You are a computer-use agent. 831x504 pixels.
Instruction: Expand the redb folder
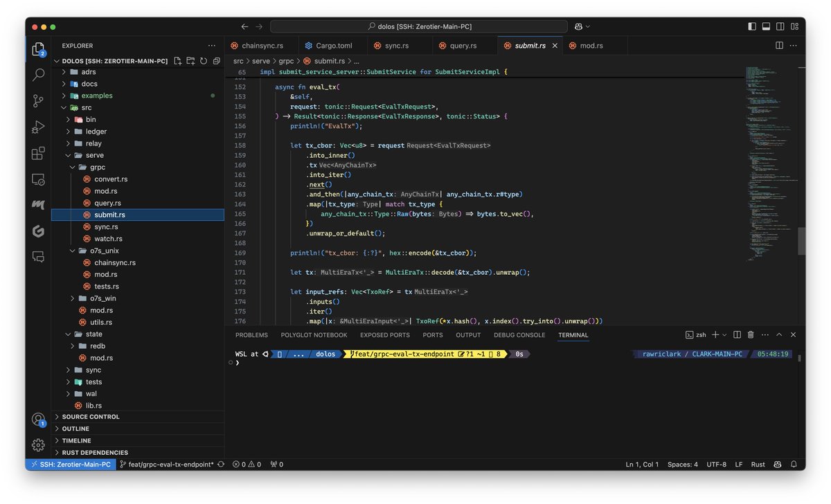(138, 346)
